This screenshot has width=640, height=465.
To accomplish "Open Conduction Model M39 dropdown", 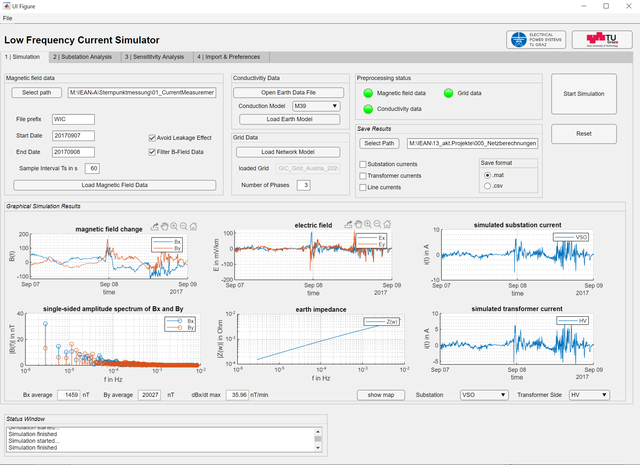I will tap(316, 106).
